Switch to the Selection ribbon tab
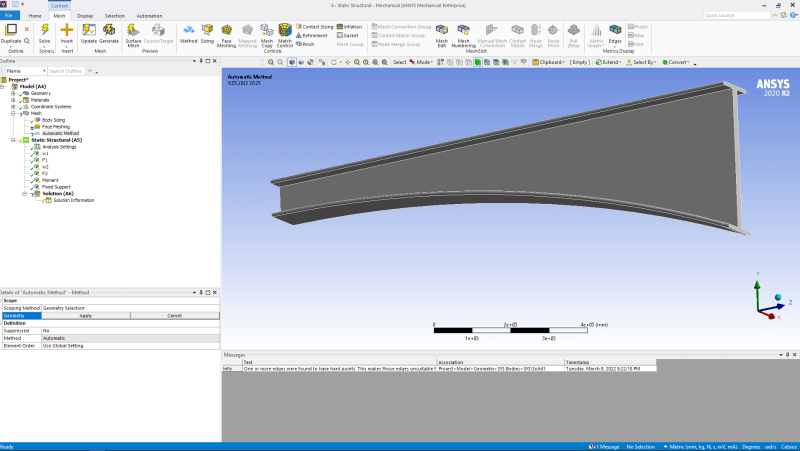The width and height of the screenshot is (800, 451). (115, 16)
